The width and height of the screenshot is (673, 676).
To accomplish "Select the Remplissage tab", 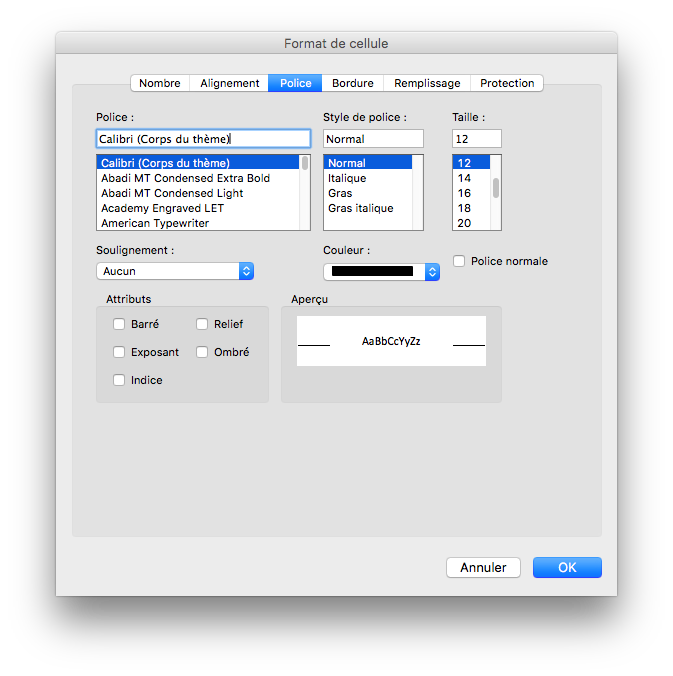I will coord(427,83).
